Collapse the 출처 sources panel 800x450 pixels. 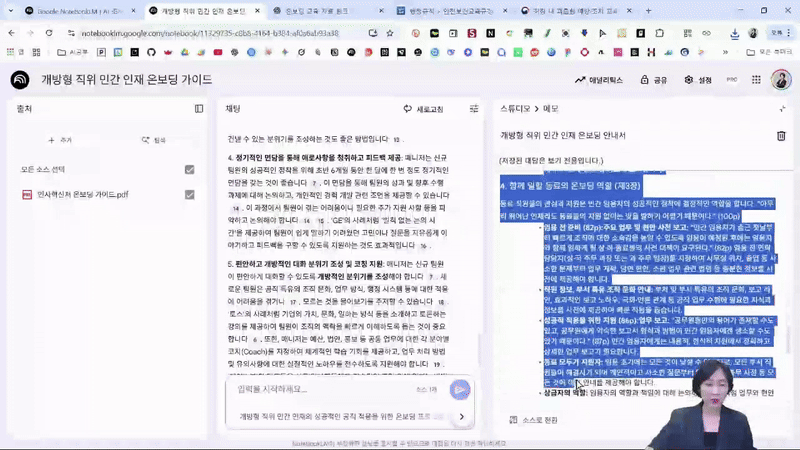coord(199,108)
